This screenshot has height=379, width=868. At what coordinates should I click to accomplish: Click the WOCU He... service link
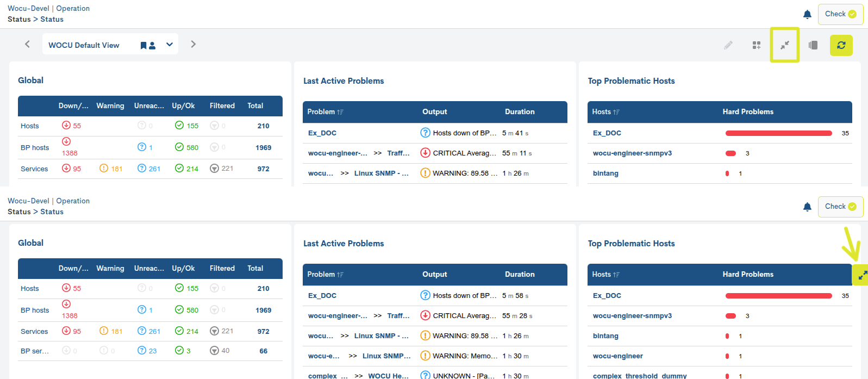[x=388, y=376]
